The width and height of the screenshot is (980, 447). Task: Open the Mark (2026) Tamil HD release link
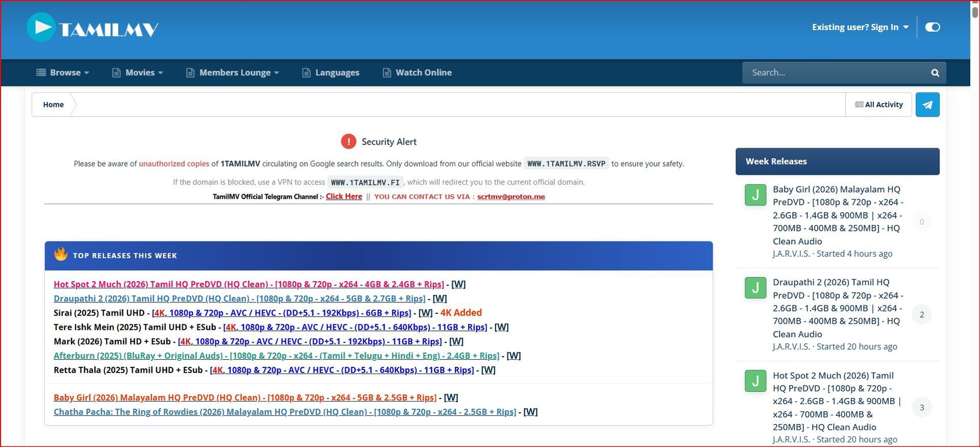pyautogui.click(x=310, y=341)
